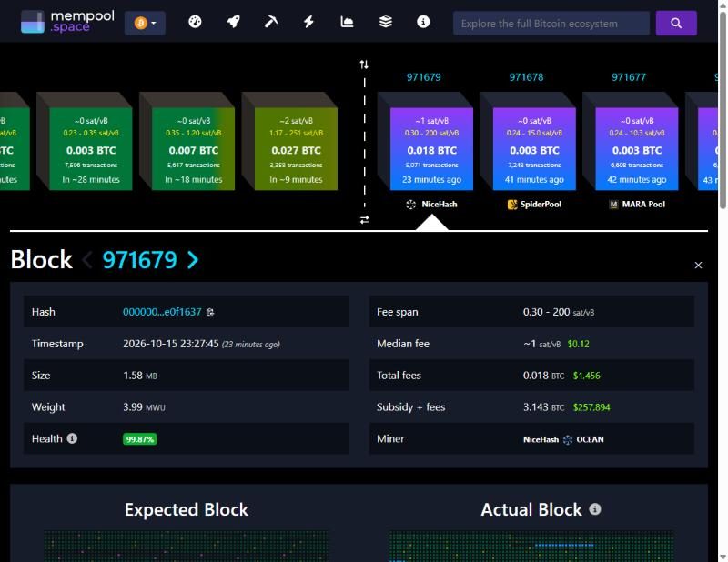Copy the block hash with clipboard icon
The width and height of the screenshot is (728, 562).
point(210,312)
